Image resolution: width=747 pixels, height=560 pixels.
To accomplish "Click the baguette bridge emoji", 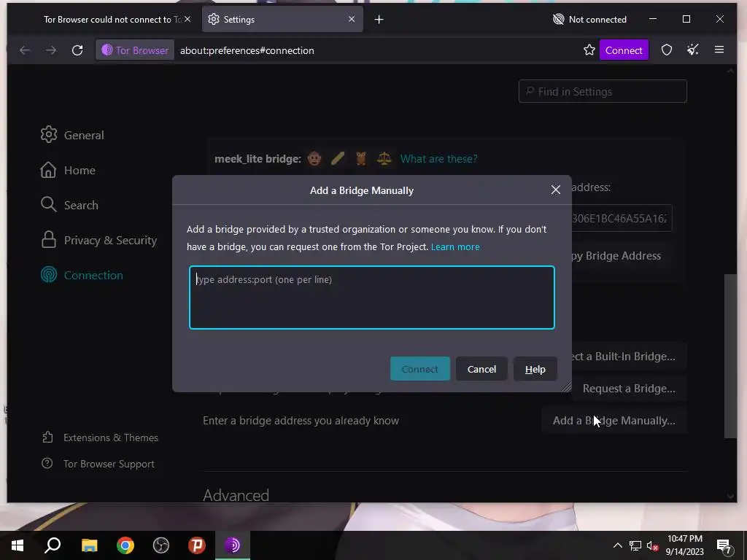I will pos(338,158).
